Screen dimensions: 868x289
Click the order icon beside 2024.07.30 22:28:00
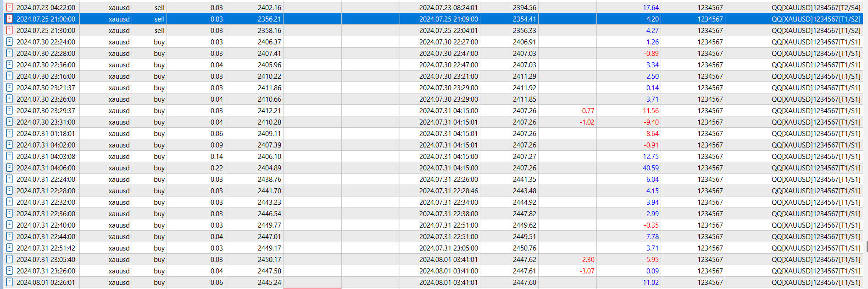[9, 53]
